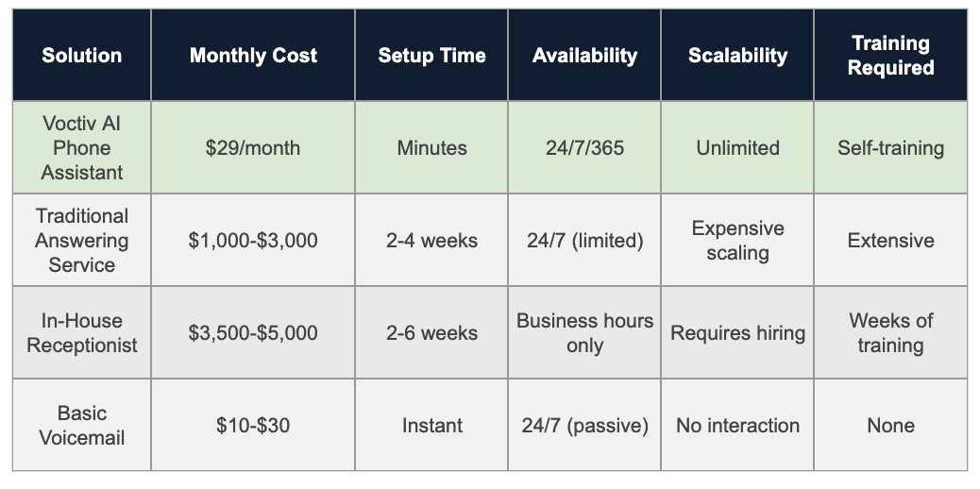Click the Training Required header
This screenshot has height=489, width=980.
tap(890, 55)
